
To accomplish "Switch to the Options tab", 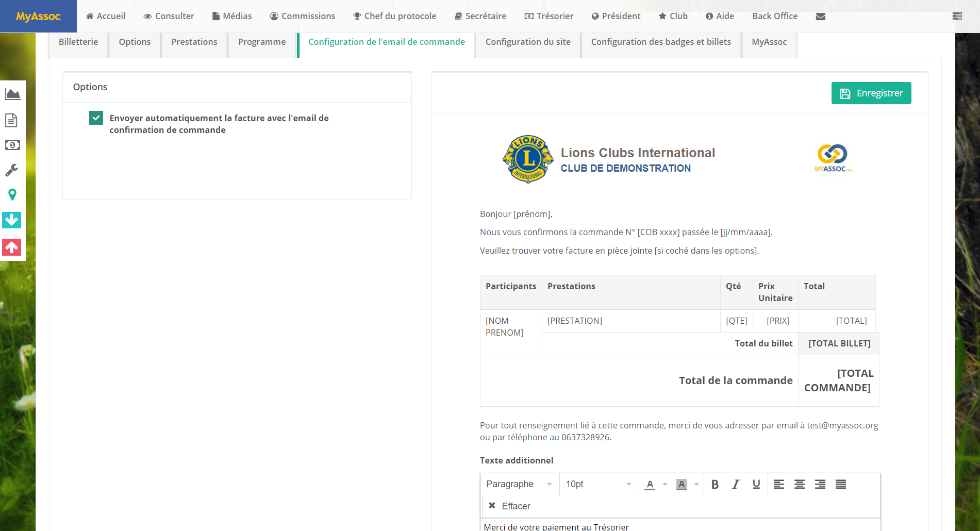I will pyautogui.click(x=135, y=42).
